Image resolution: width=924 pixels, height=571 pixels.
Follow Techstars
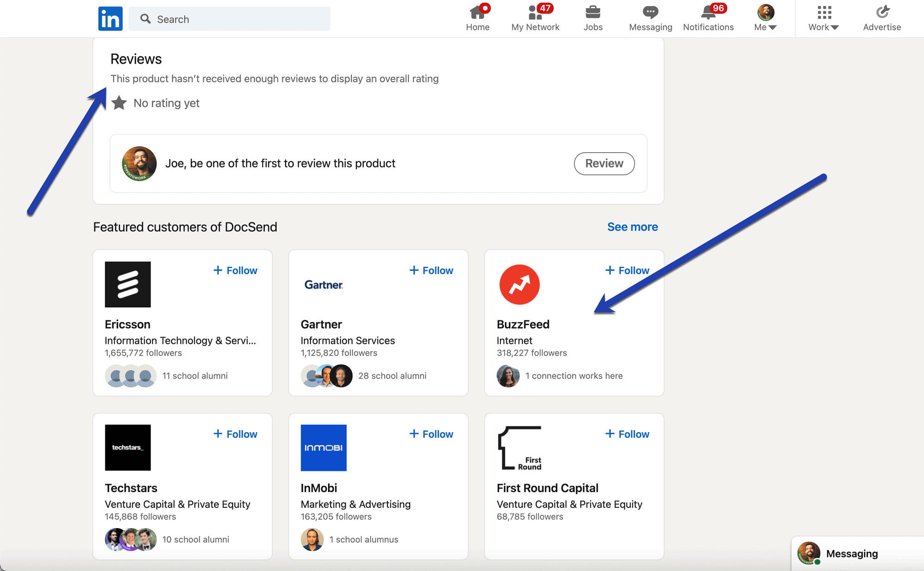[x=235, y=434]
